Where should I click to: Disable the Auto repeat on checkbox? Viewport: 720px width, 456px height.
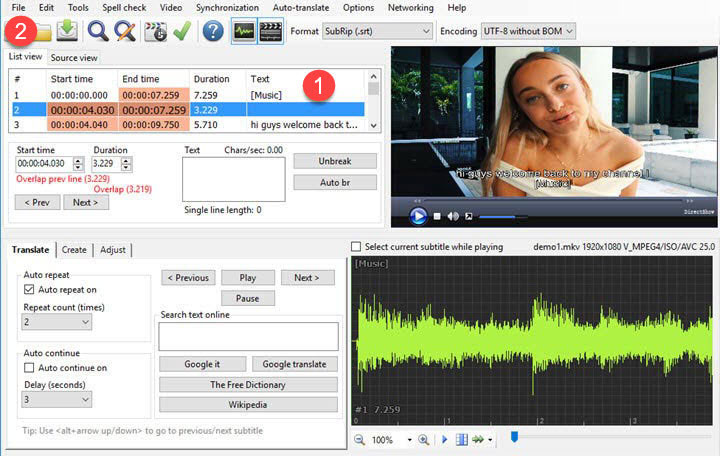(x=28, y=289)
